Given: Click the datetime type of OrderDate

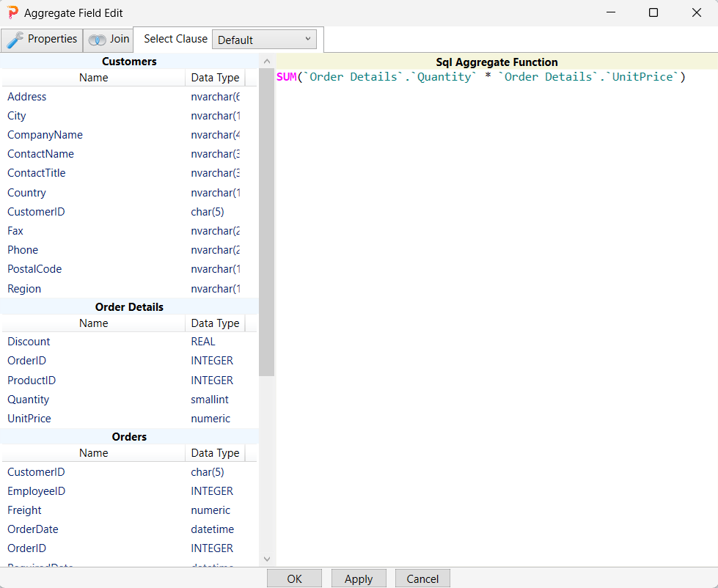Looking at the screenshot, I should click(213, 529).
